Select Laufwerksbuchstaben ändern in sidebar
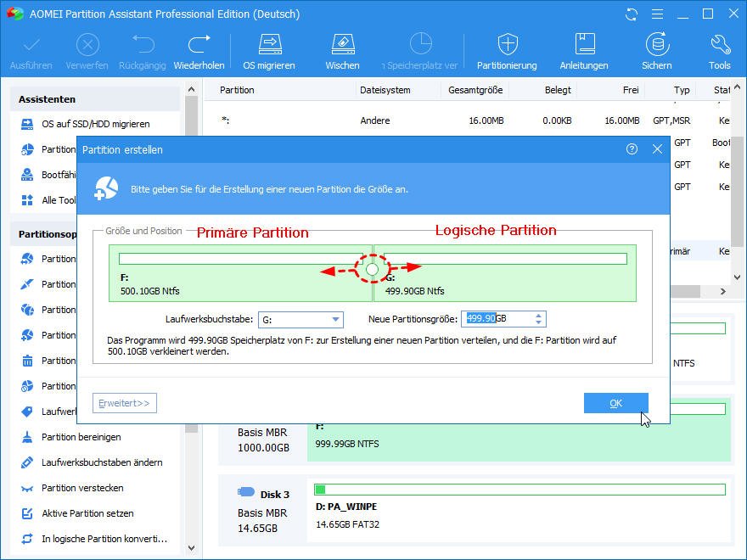This screenshot has width=747, height=560. coord(102,462)
